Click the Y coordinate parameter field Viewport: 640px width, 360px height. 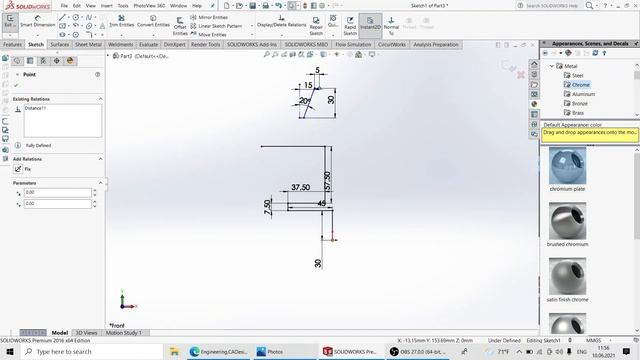(x=58, y=204)
